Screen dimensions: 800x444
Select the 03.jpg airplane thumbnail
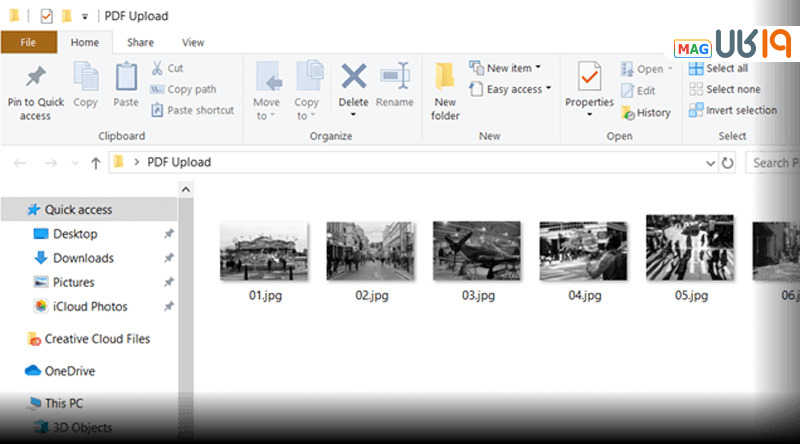(x=476, y=250)
